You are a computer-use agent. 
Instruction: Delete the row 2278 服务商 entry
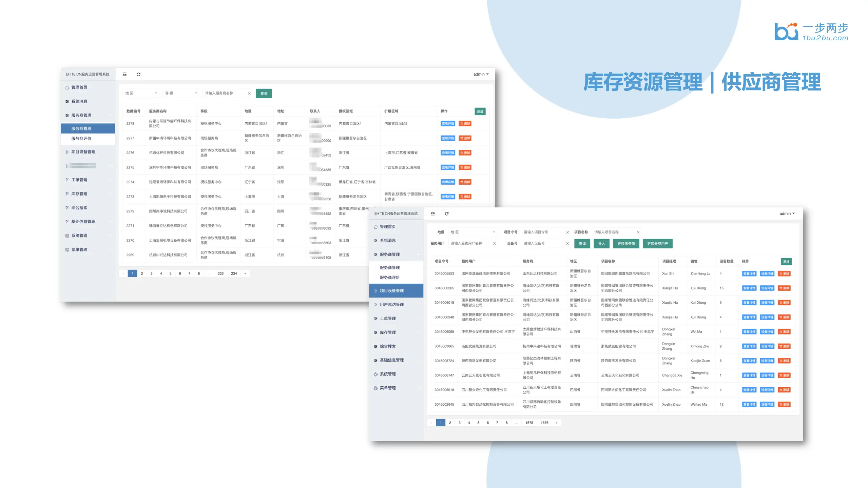[x=465, y=124]
